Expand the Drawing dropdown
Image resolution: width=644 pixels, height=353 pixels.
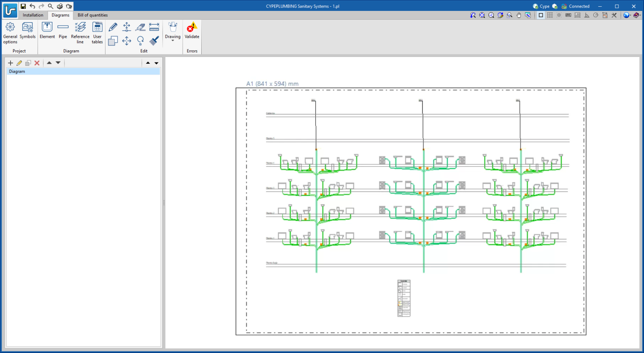click(x=173, y=32)
